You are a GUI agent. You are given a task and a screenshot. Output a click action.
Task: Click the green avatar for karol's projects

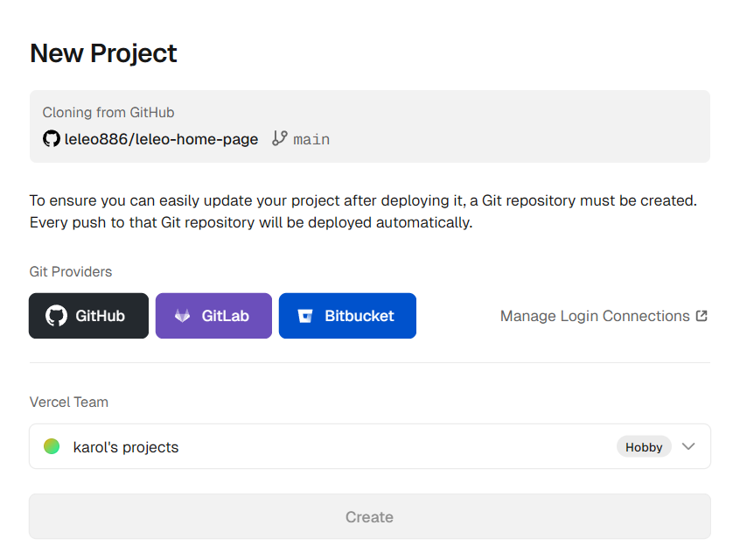[x=51, y=446]
